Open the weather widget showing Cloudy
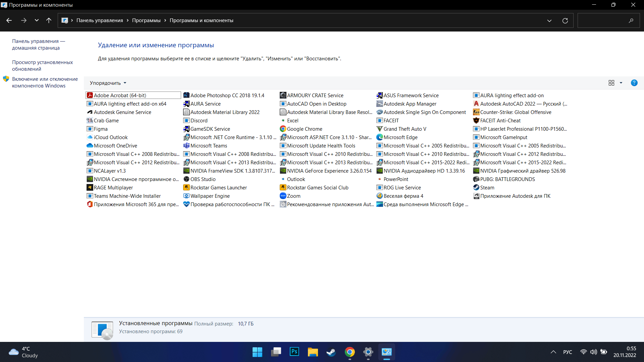This screenshot has width=644, height=362. [x=23, y=352]
